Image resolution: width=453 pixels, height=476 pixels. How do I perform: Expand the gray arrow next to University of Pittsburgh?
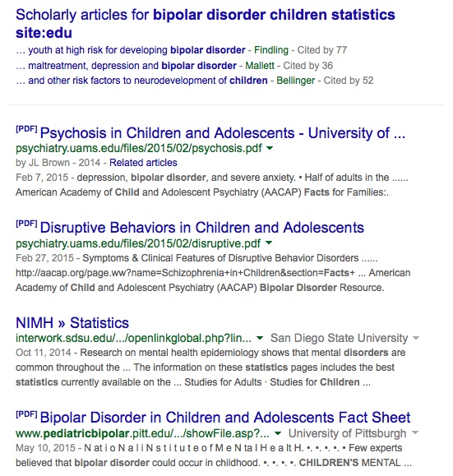tap(415, 432)
